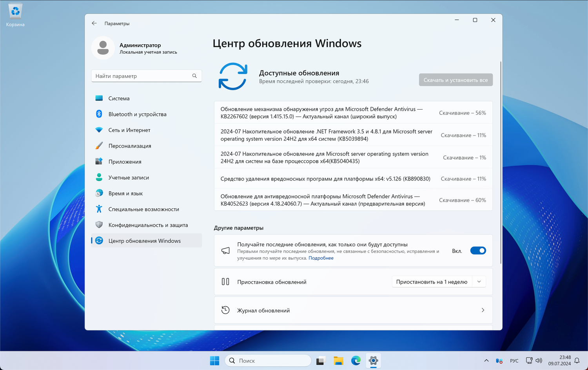Click the shield icon for privacy
Screen dimensions: 588x370
99,225
